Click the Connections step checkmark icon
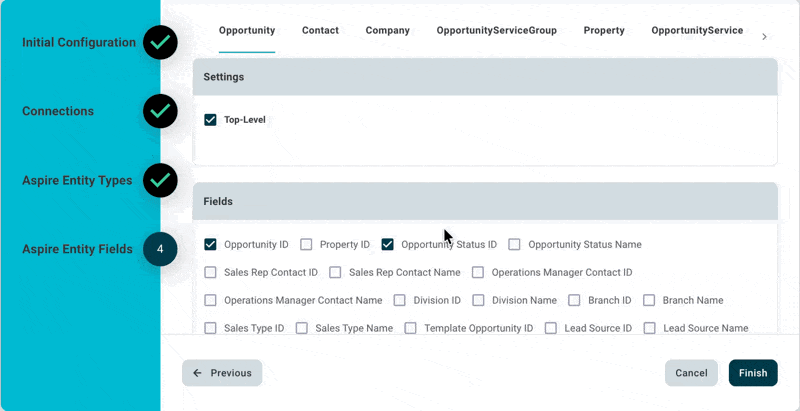800x411 pixels. 160,111
